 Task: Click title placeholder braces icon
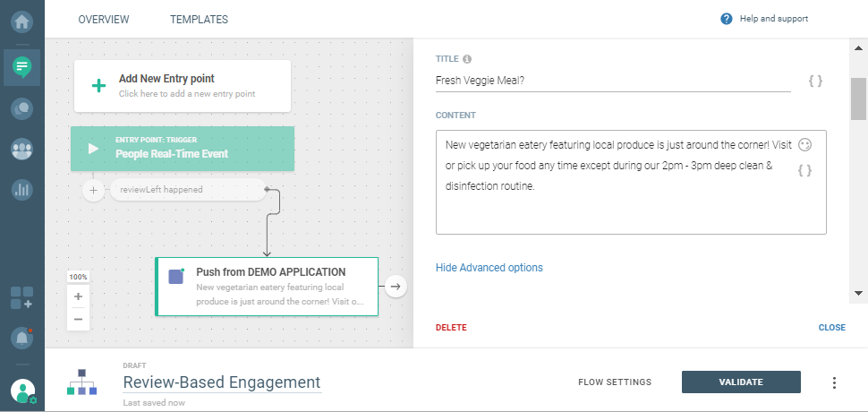pos(815,81)
